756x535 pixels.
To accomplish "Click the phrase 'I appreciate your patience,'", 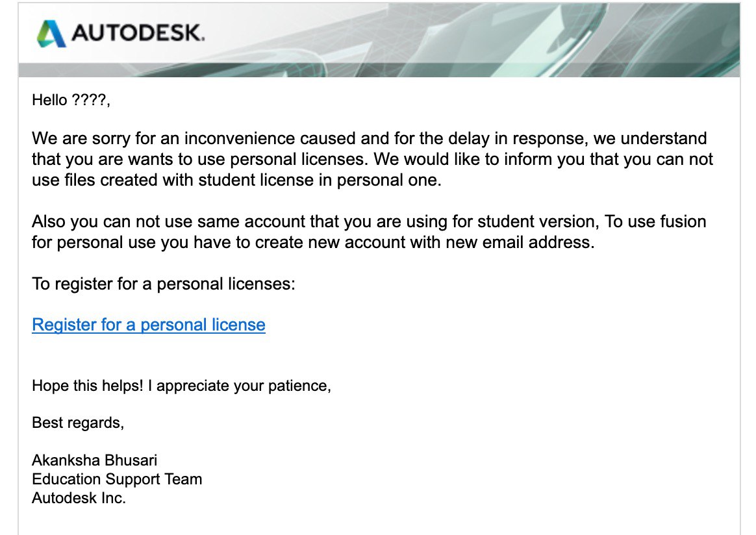I will tap(240, 386).
